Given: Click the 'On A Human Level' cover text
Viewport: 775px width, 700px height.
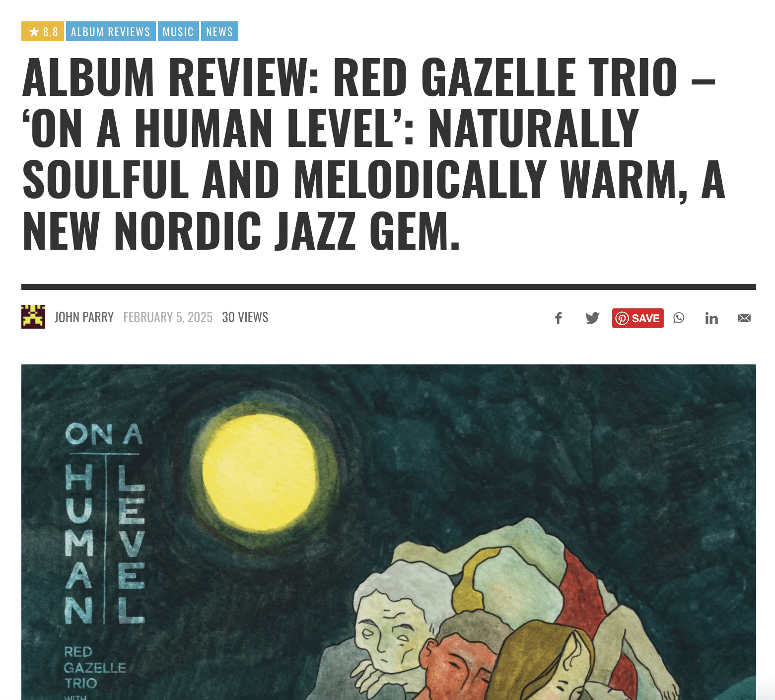Looking at the screenshot, I should (x=105, y=523).
